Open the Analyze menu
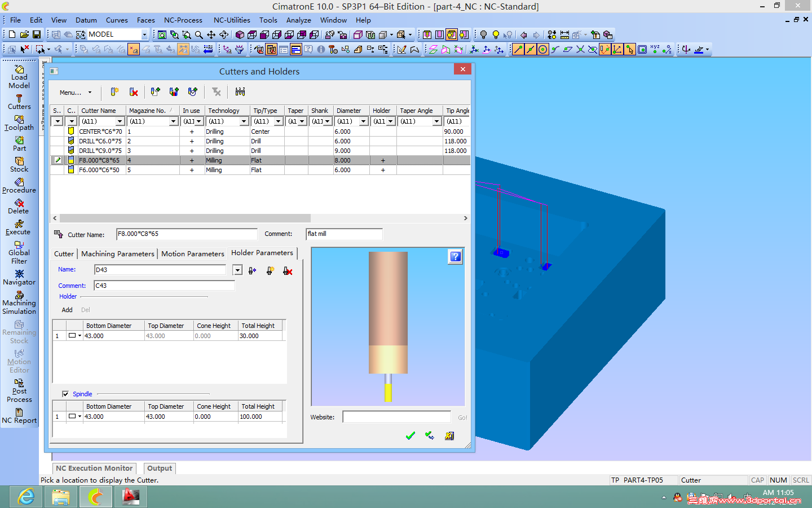Image resolution: width=812 pixels, height=508 pixels. [299, 20]
